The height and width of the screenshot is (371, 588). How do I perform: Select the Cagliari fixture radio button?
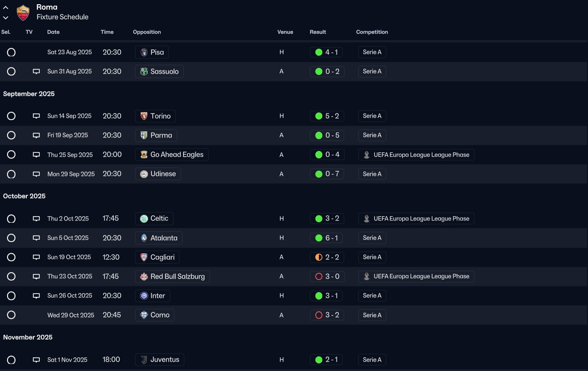[x=11, y=257]
